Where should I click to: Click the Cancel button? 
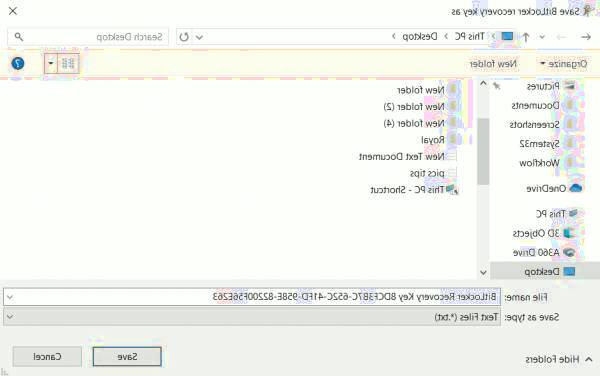[47, 356]
